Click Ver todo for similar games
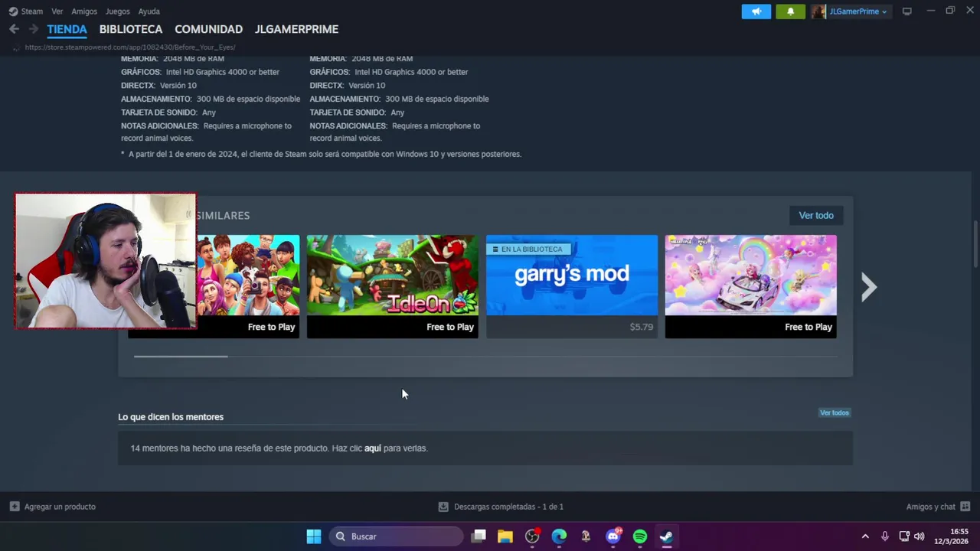The width and height of the screenshot is (980, 551). click(816, 215)
